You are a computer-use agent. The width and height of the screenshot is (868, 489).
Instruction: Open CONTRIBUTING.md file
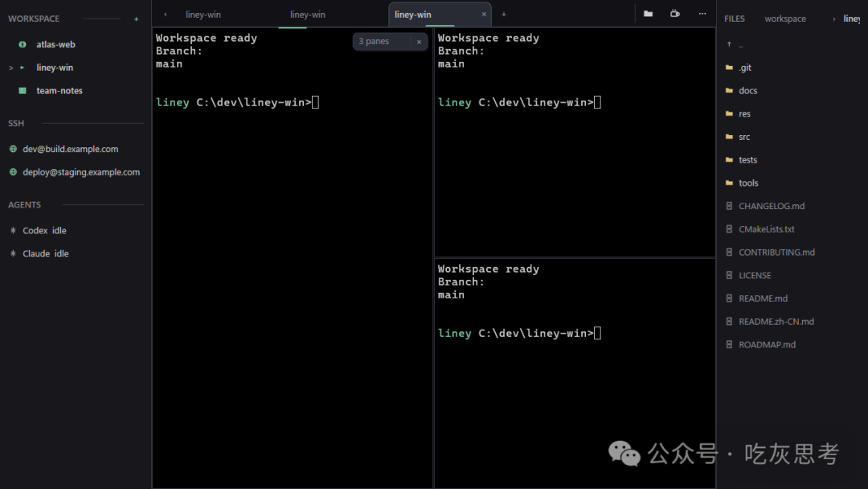(776, 253)
